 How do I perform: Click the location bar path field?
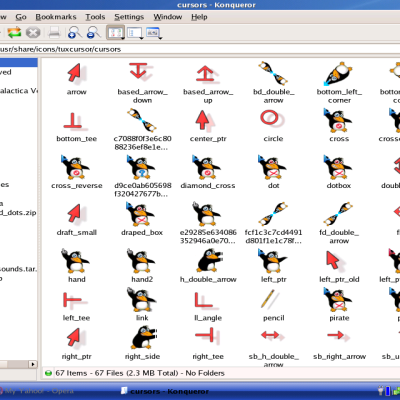(x=200, y=49)
